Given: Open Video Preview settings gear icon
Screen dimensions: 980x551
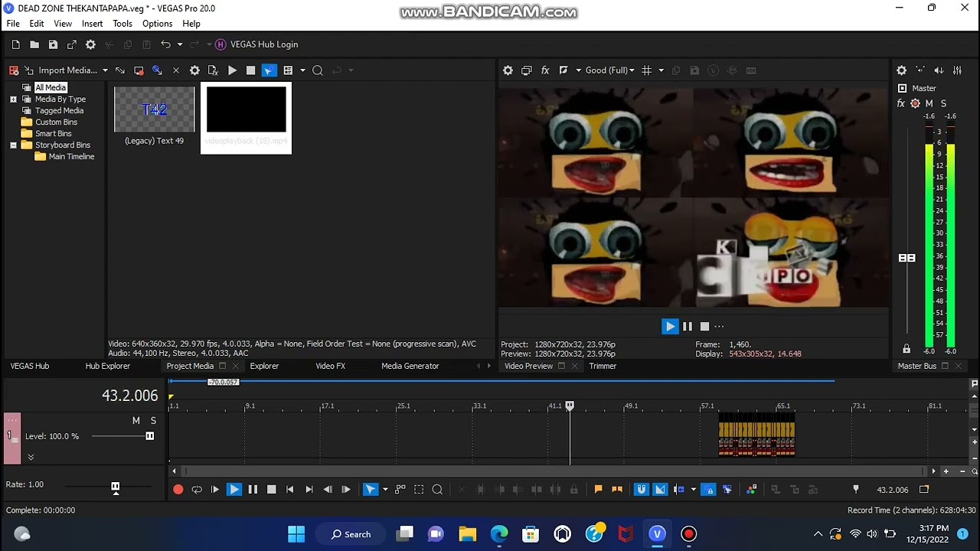Looking at the screenshot, I should coord(508,70).
